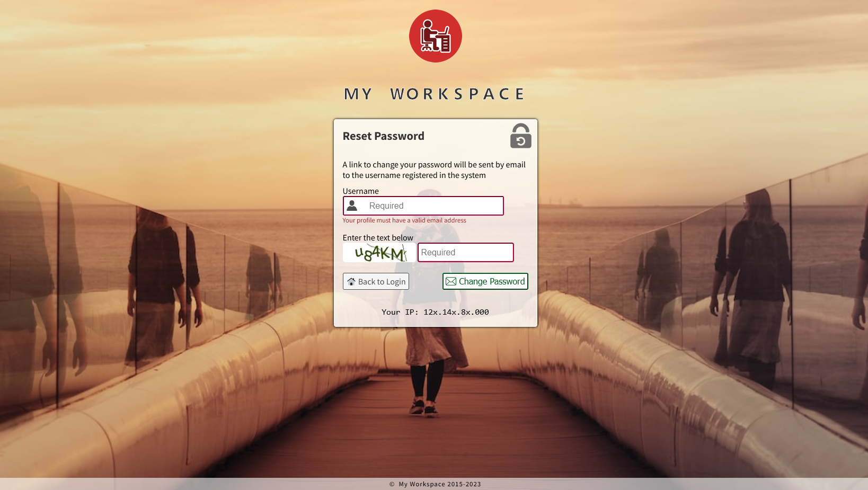Click the Your IP address text
Screen dimensions: 868x490
click(435, 312)
